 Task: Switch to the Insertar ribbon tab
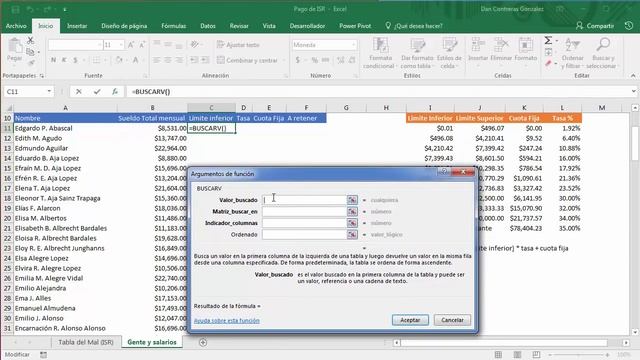pyautogui.click(x=77, y=26)
